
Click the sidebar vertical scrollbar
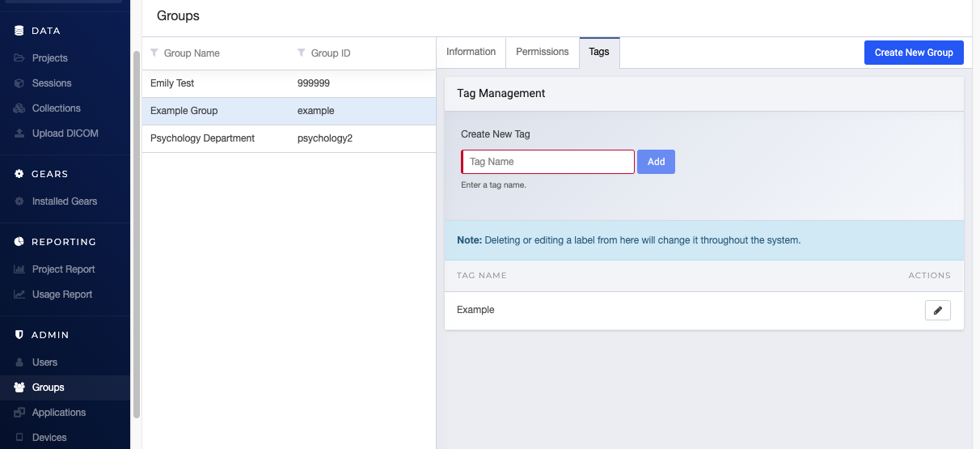click(137, 235)
